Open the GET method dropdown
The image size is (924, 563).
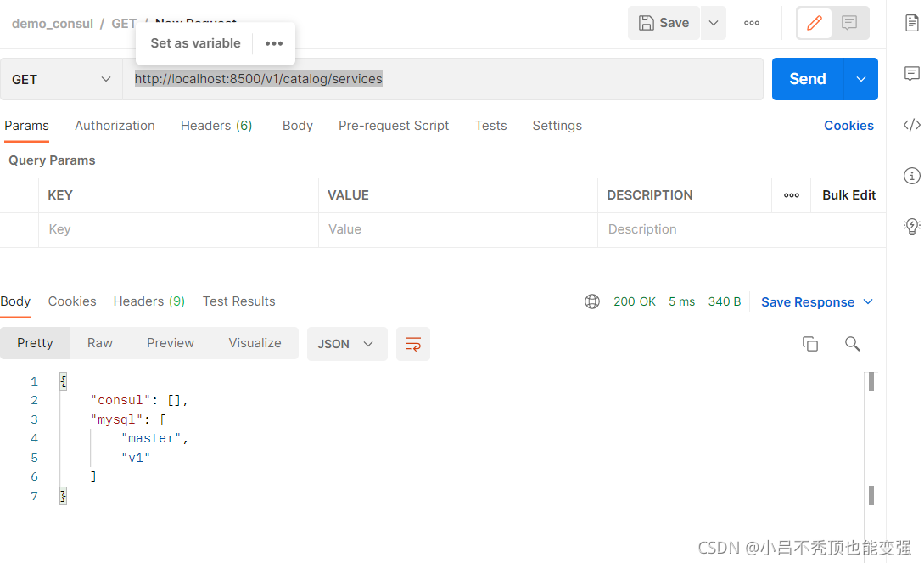(61, 79)
